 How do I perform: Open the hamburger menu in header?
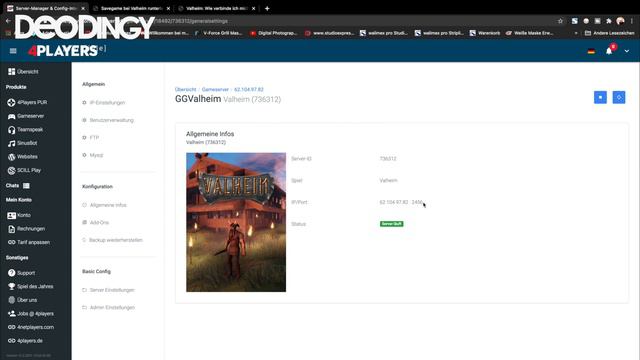point(13,51)
